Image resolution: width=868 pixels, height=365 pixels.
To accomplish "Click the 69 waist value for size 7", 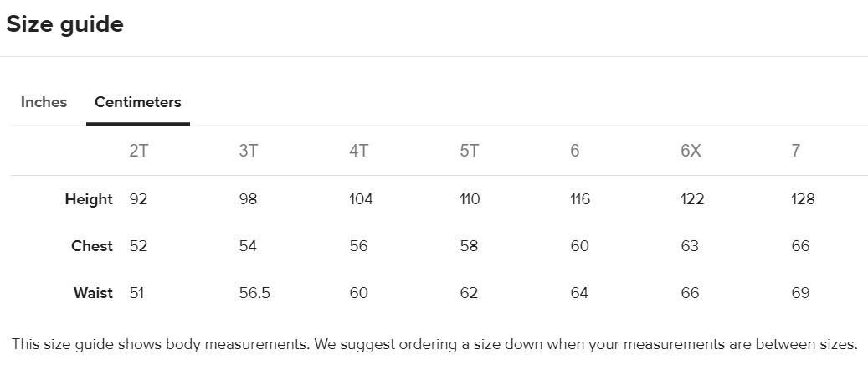I will tap(800, 293).
